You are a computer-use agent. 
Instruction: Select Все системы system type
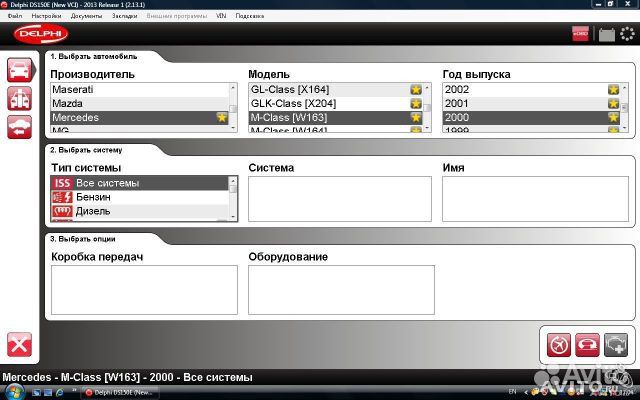pyautogui.click(x=140, y=183)
